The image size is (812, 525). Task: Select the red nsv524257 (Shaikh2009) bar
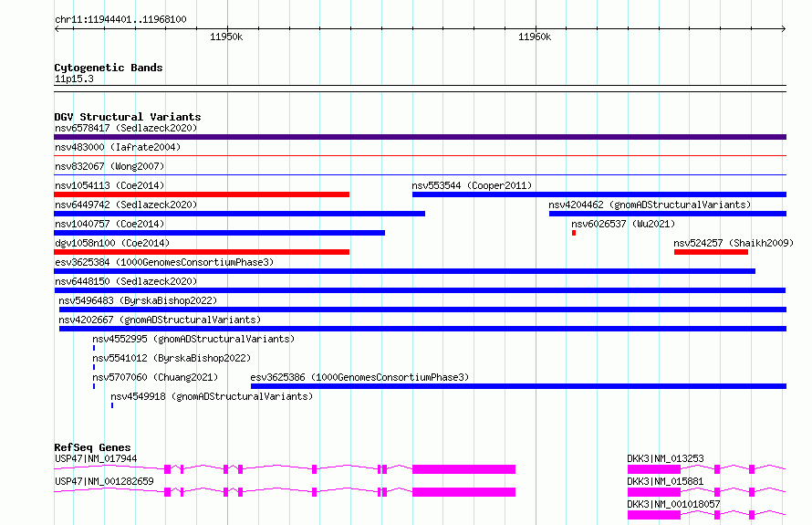click(x=711, y=252)
